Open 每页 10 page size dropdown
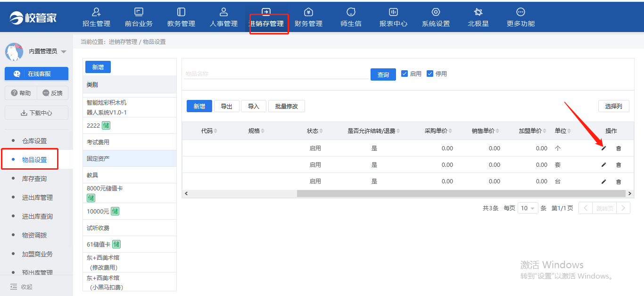This screenshot has width=644, height=296. coord(528,208)
